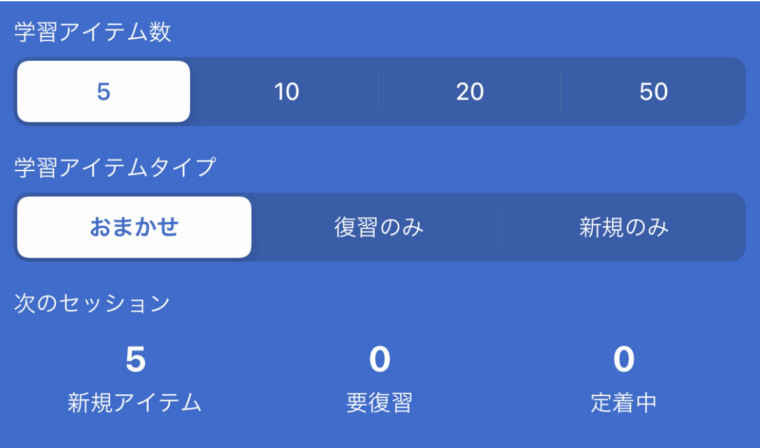Tap the 定着中 label
The height and width of the screenshot is (448, 760).
pyautogui.click(x=624, y=403)
